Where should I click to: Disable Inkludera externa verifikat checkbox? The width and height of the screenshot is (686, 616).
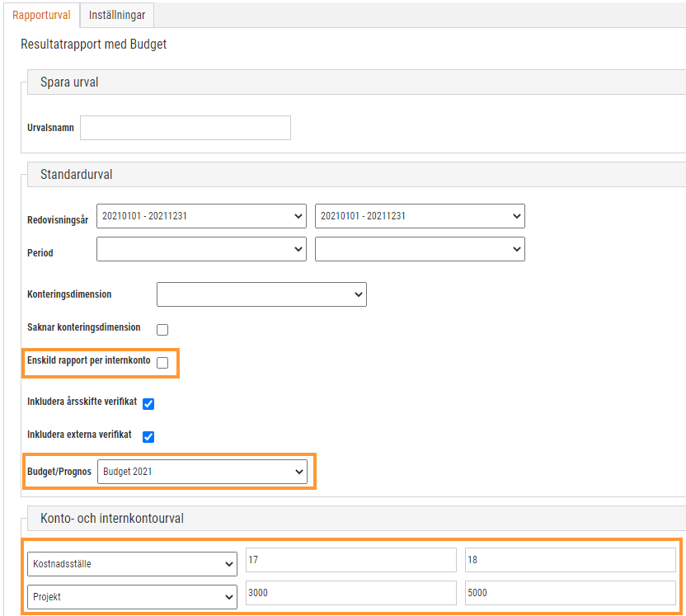148,436
